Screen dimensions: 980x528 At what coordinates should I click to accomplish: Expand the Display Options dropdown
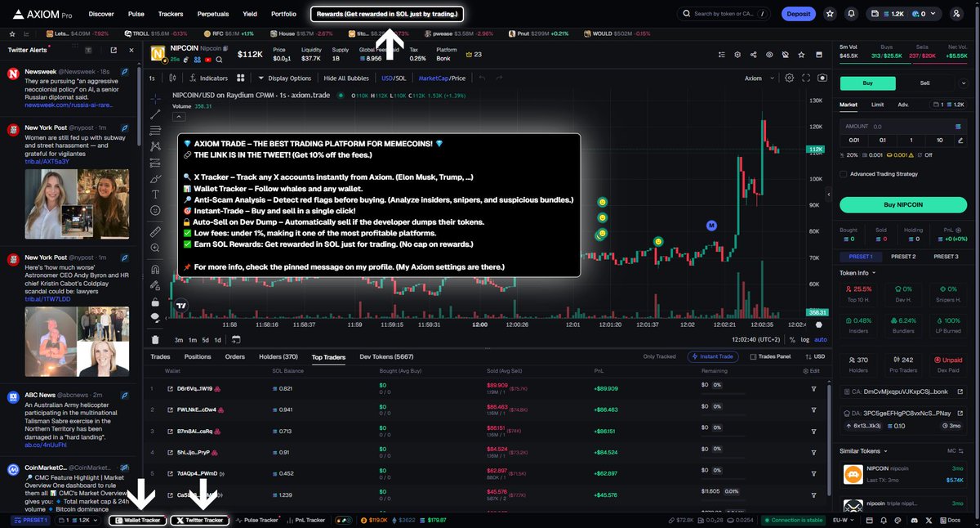tap(284, 78)
